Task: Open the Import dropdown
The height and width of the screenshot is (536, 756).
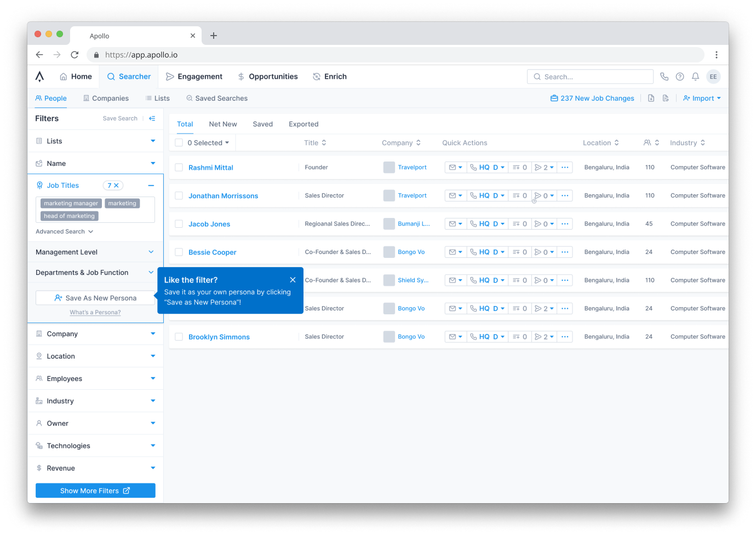Action: [x=702, y=99]
